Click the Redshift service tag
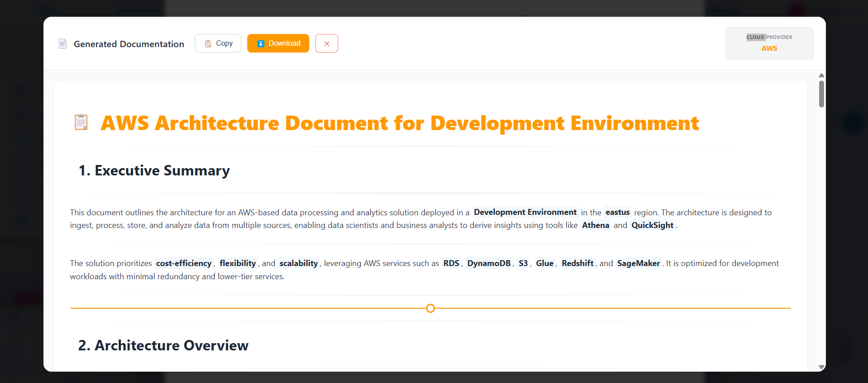Image resolution: width=868 pixels, height=383 pixels. pyautogui.click(x=577, y=263)
